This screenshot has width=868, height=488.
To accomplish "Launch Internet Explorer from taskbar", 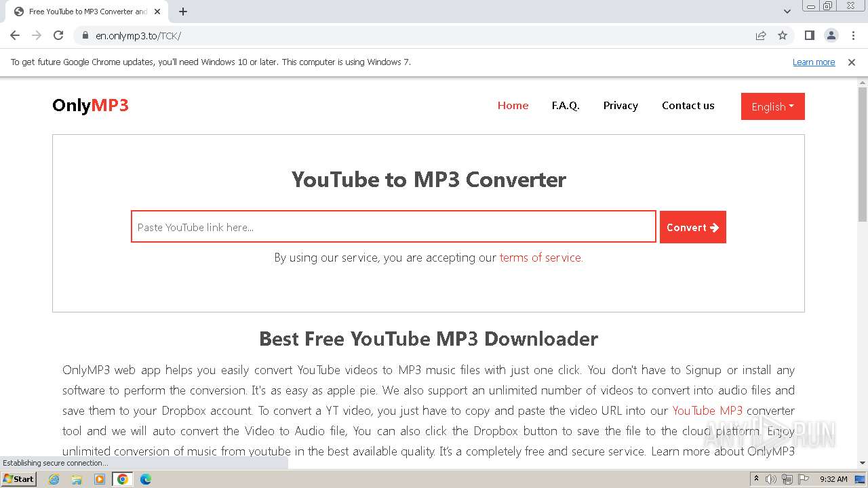I will point(54,479).
